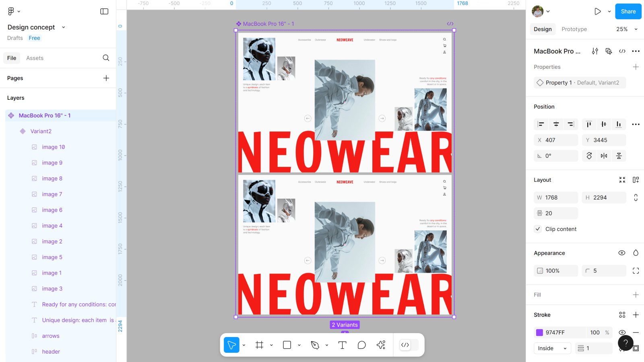644x362 pixels.
Task: Click the search icon in left panel
Action: [106, 58]
